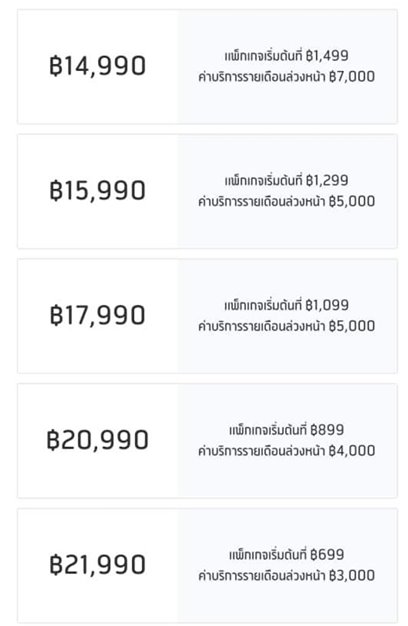Screen dimensions: 408x626
Task: Click the advance monthly fee ฿4,000 line
Action: [287, 450]
